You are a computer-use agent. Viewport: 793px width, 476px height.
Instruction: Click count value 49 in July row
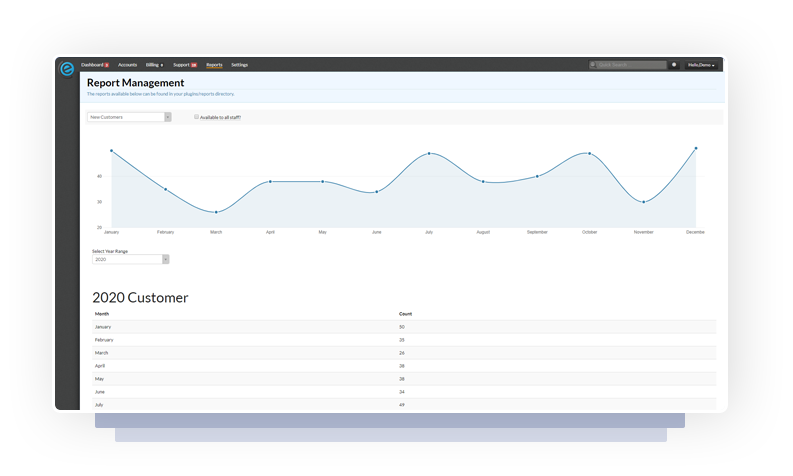tap(402, 405)
